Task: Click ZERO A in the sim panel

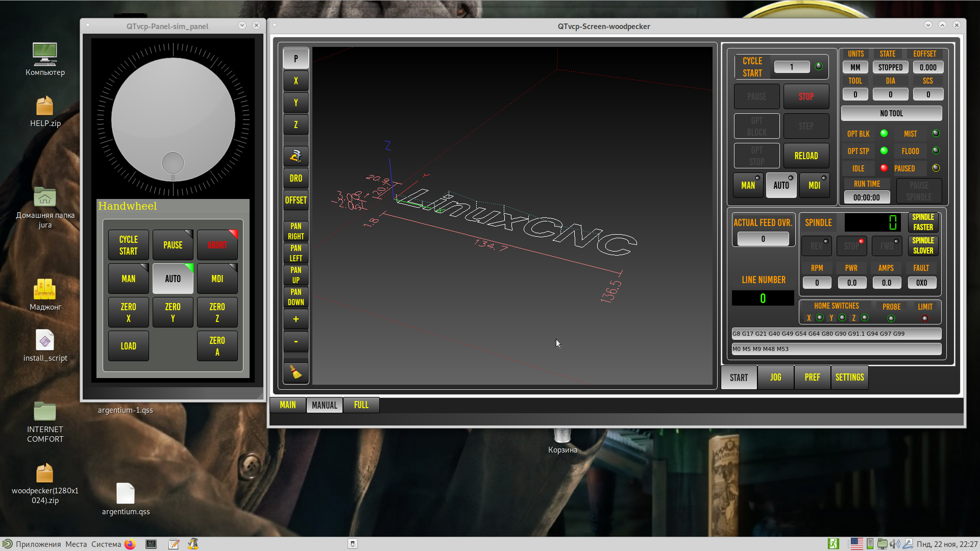Action: coord(217,346)
